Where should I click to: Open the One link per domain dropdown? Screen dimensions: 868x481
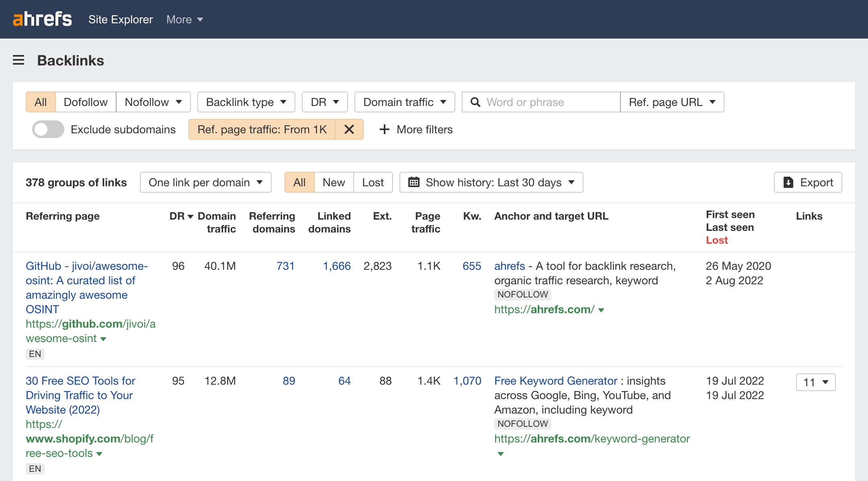click(205, 182)
